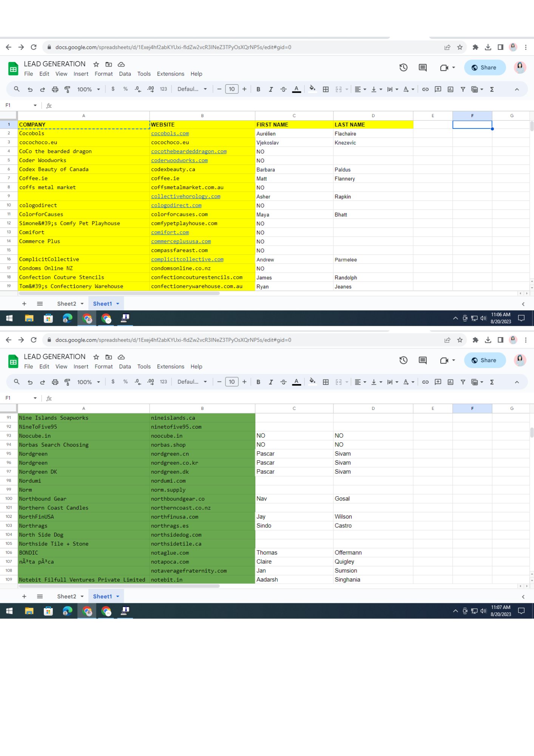
Task: Show all sheets list in the lower window
Action: tap(40, 596)
